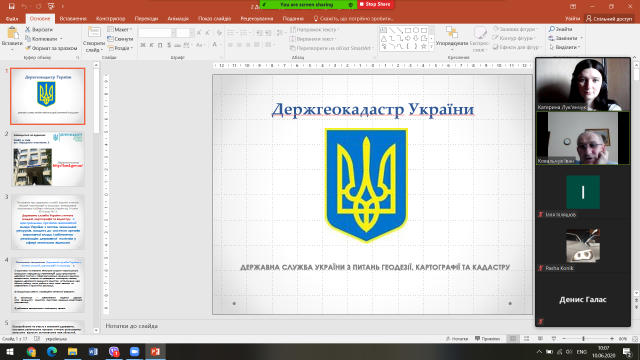The image size is (640, 360).
Task: Switch to slide sorter view icon
Action: [526, 339]
